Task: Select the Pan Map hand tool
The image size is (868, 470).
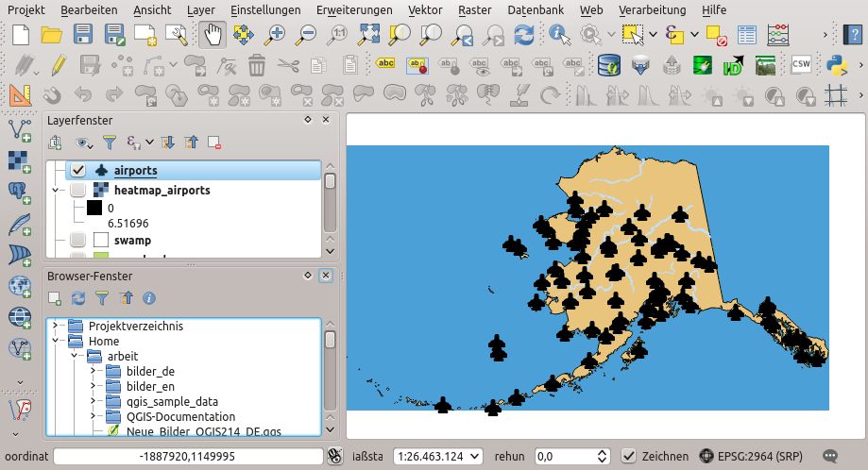Action: [x=213, y=35]
